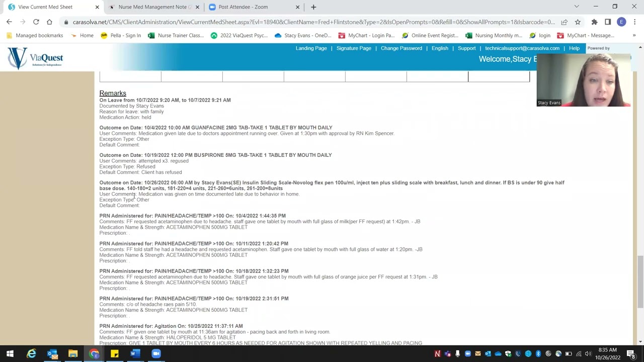
Task: Click the page vertical scrollbar thumb
Action: pos(640,281)
